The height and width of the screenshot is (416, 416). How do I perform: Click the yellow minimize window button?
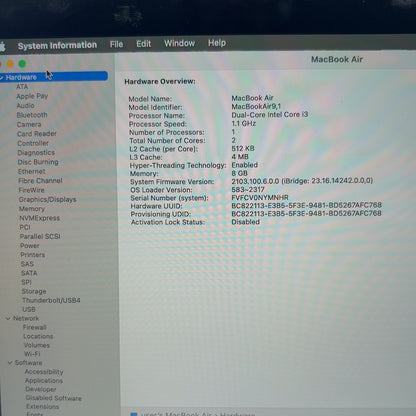10,64
